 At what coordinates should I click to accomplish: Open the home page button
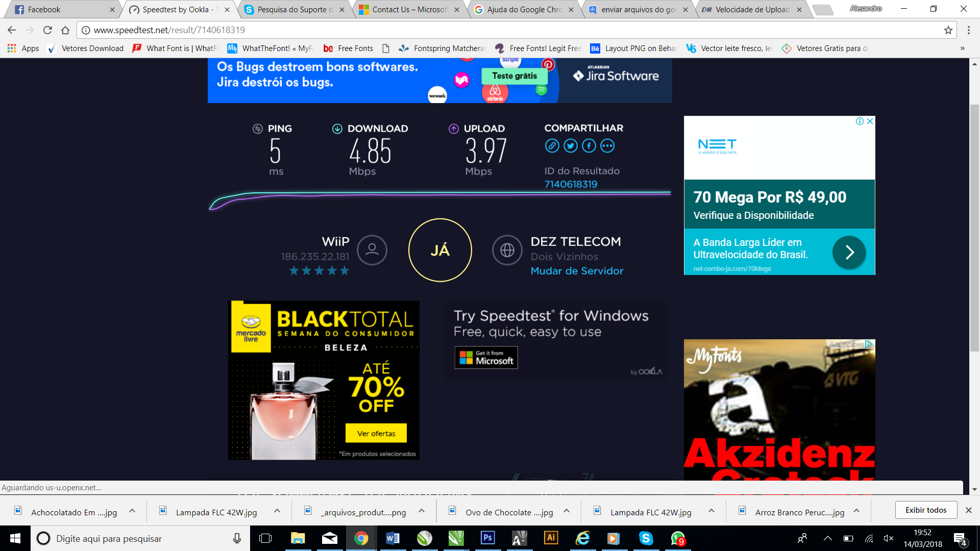click(x=65, y=30)
